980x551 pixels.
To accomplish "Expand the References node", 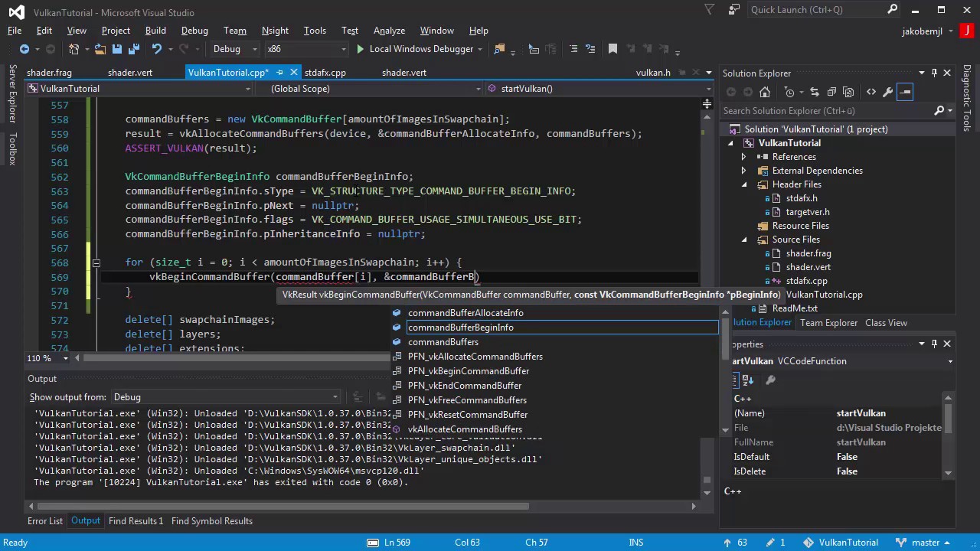I will 743,157.
